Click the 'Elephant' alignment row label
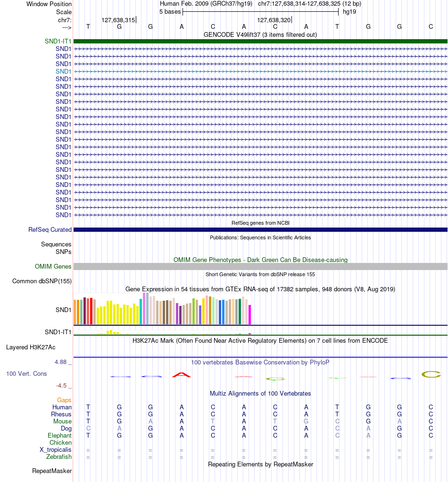The height and width of the screenshot is (482, 448). pyautogui.click(x=59, y=436)
